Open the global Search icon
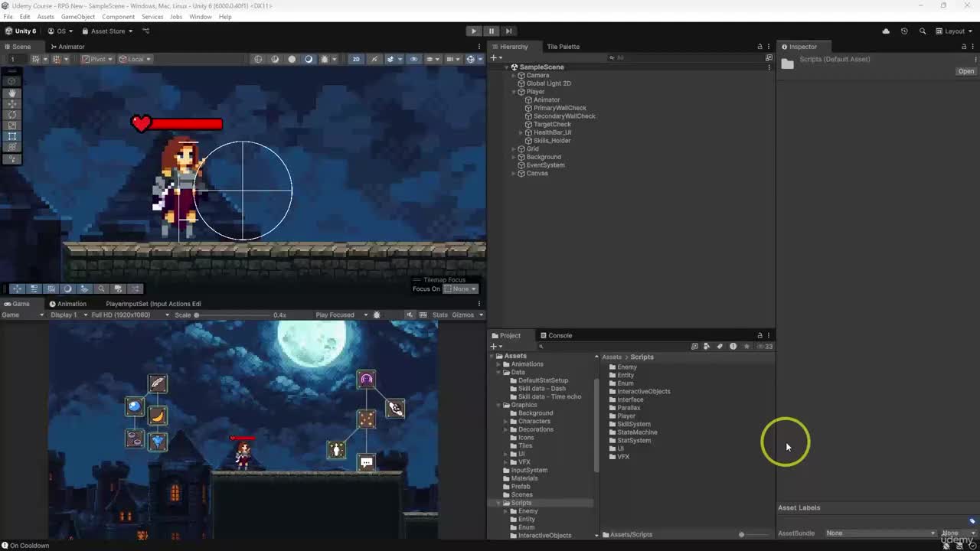The width and height of the screenshot is (980, 551). click(923, 31)
